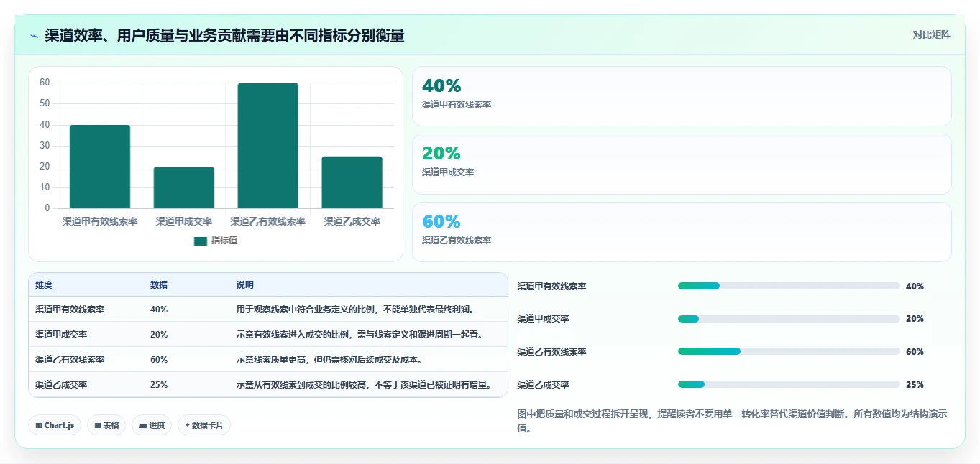Click the Chart.js chip
This screenshot has height=464, width=980.
coord(55,425)
